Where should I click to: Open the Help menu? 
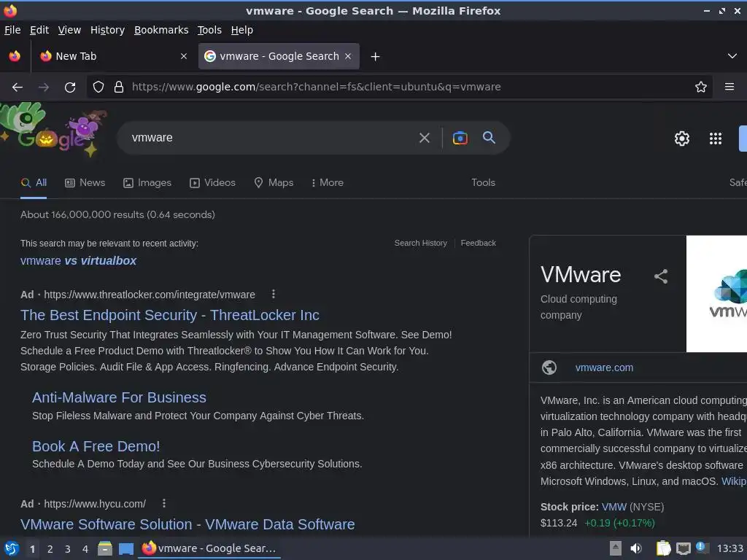pyautogui.click(x=242, y=30)
